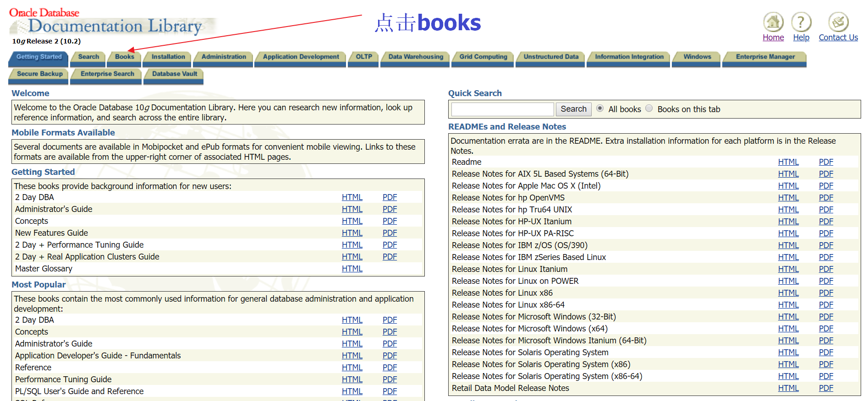Open the Help text link
The width and height of the screenshot is (868, 401).
801,38
